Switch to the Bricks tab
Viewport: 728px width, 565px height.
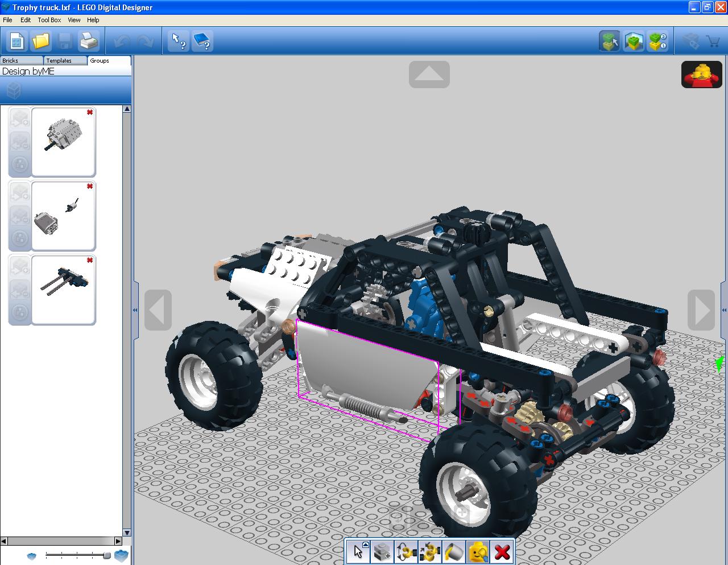(x=22, y=60)
